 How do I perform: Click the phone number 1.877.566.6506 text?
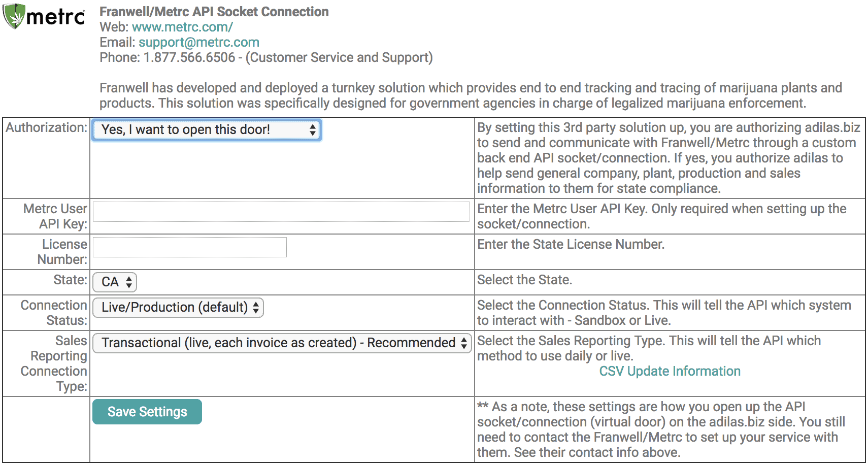tap(189, 57)
